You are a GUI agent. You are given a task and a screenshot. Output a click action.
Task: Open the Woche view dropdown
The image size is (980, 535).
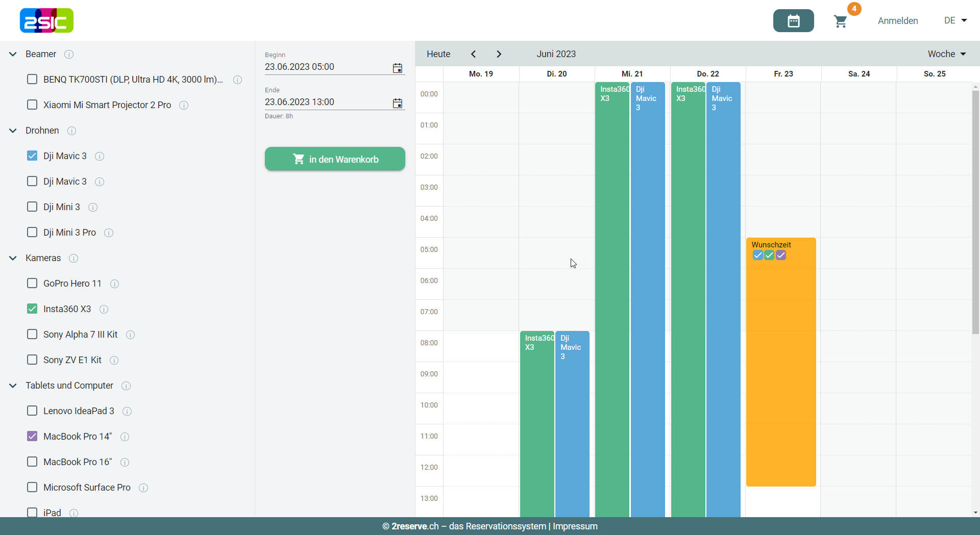tap(946, 54)
